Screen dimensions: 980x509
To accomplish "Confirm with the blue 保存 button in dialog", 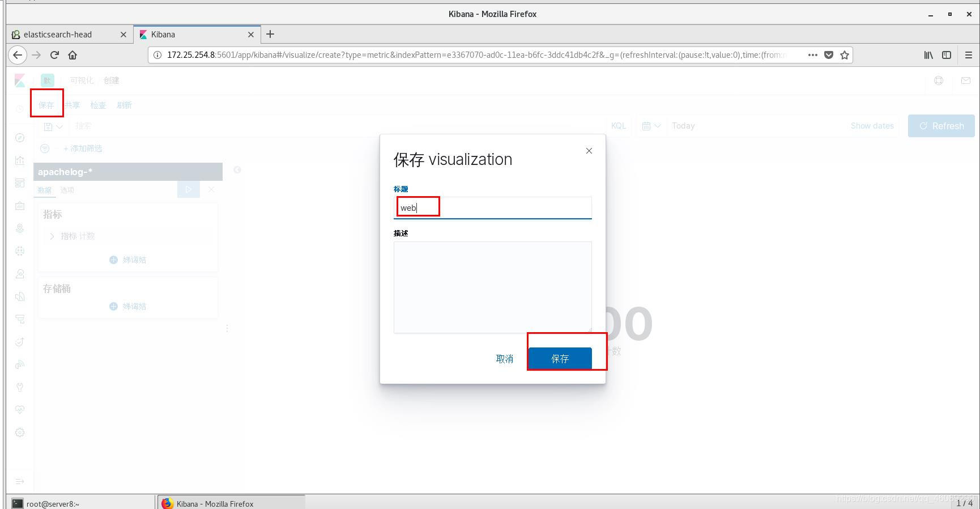I will pos(560,358).
